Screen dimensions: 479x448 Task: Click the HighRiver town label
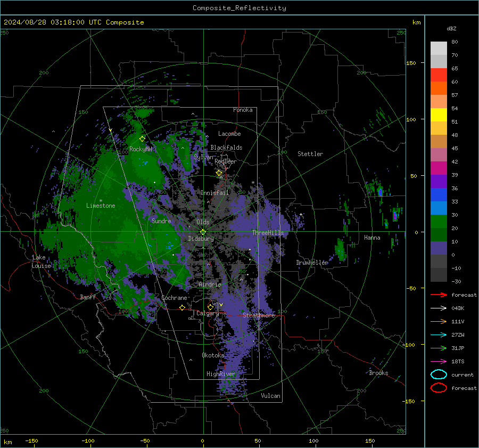click(x=220, y=374)
